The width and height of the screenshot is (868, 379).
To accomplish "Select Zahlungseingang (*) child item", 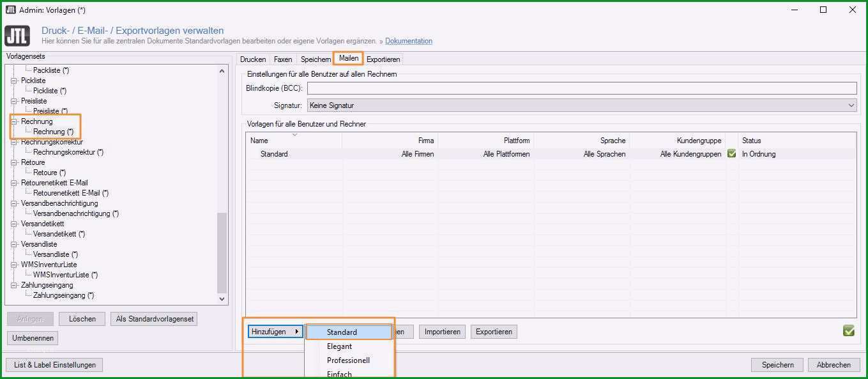I will point(63,295).
